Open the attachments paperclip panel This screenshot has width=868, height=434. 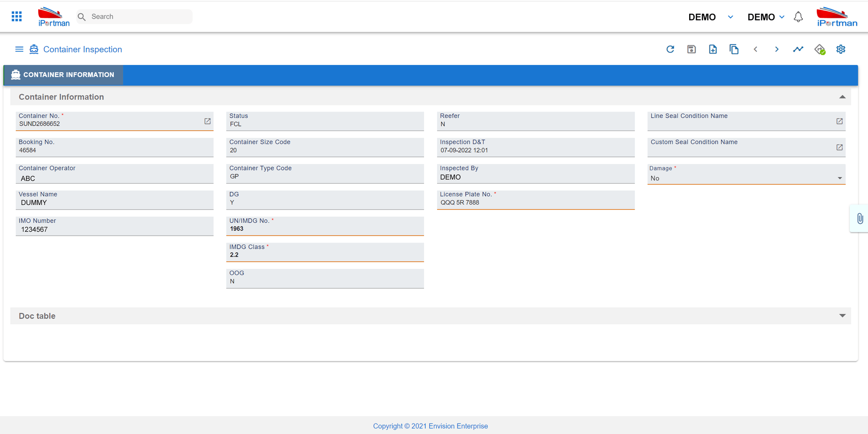click(x=860, y=219)
